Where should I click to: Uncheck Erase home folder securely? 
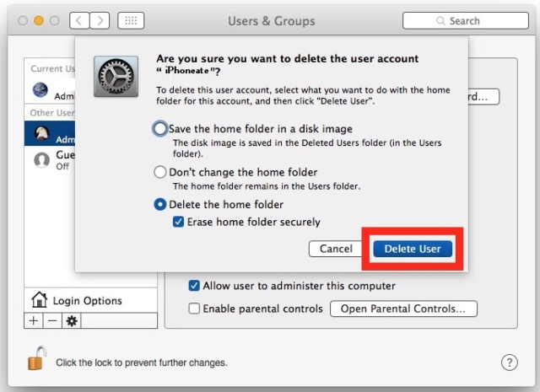click(x=178, y=222)
